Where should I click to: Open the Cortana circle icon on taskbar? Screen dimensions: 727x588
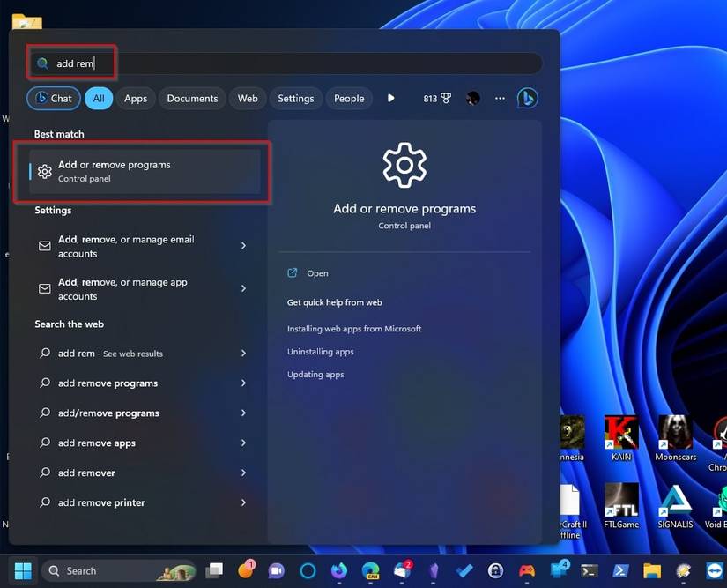click(308, 571)
